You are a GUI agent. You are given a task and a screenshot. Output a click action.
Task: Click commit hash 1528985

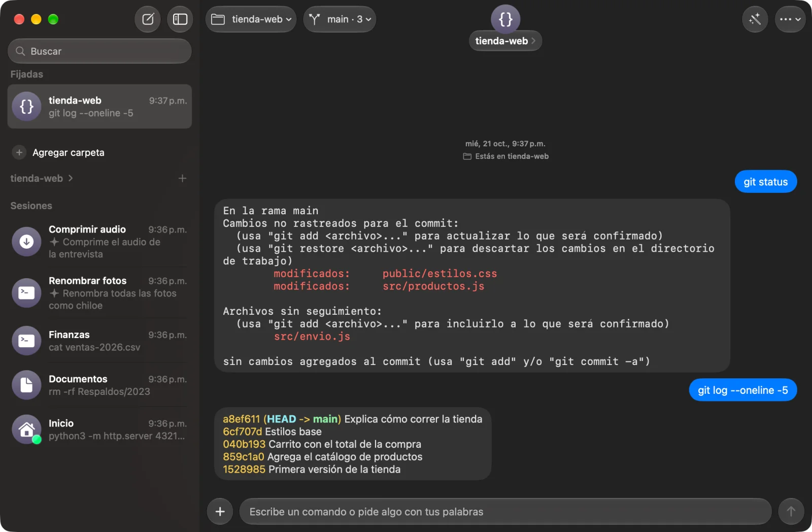[x=244, y=470]
